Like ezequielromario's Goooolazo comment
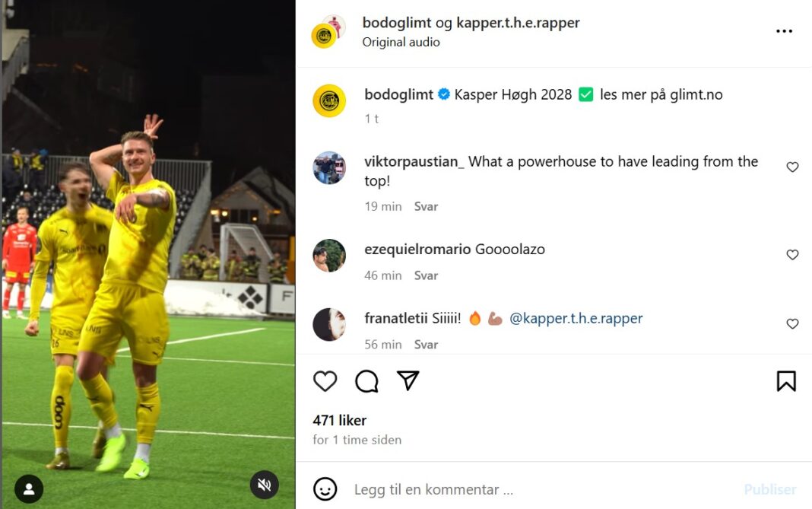812x509 pixels. click(x=793, y=255)
